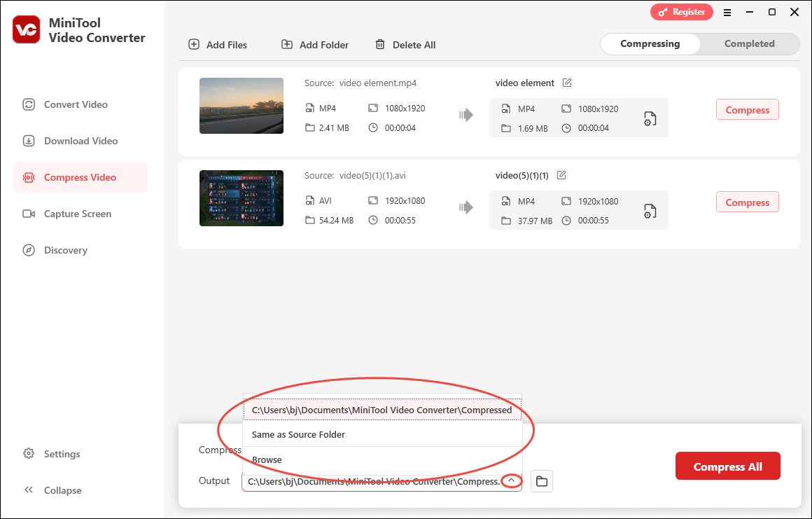
Task: Switch to the Compressing tab
Action: [x=650, y=44]
